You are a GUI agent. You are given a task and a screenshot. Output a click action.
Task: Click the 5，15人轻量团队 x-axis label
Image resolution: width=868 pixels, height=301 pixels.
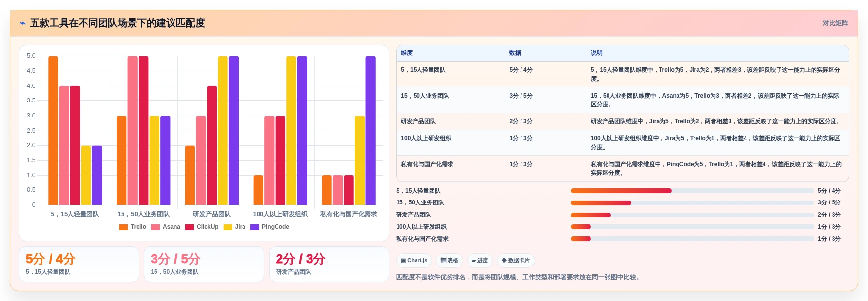(75, 214)
